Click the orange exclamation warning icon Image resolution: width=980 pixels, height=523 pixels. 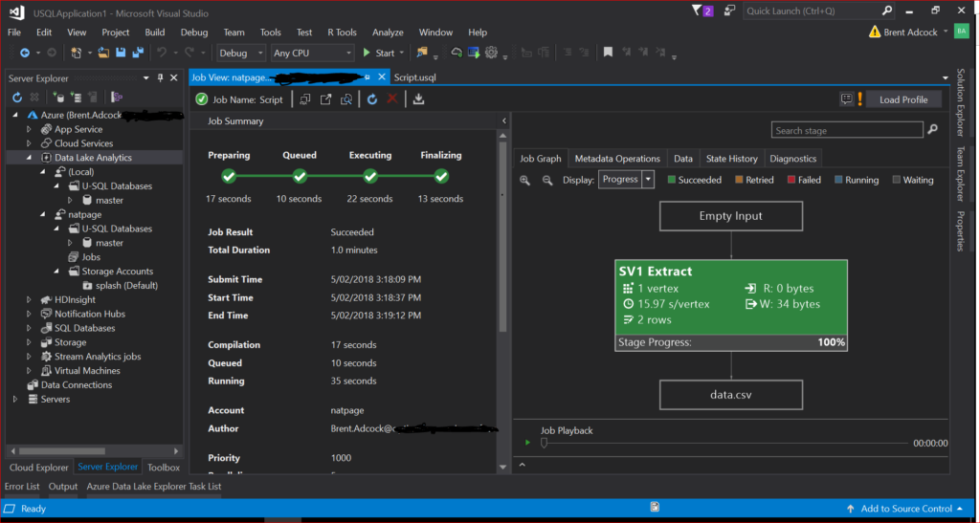[x=860, y=99]
